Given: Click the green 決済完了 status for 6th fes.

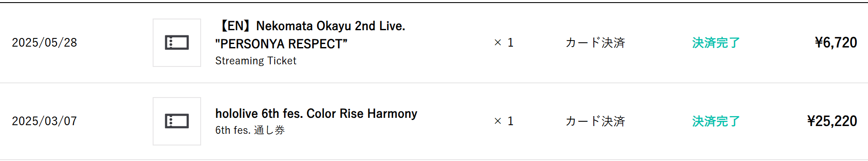Looking at the screenshot, I should (x=716, y=121).
